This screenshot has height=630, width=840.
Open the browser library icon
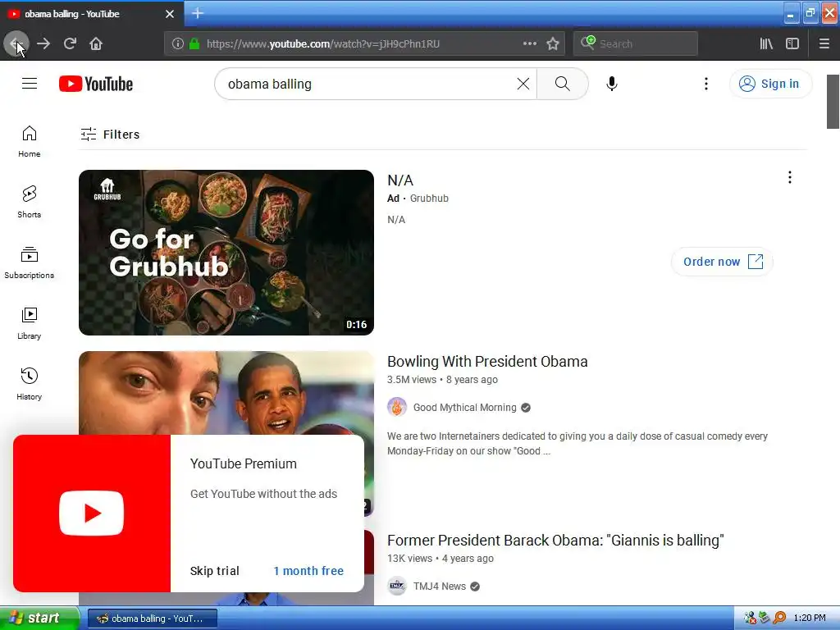coord(766,43)
